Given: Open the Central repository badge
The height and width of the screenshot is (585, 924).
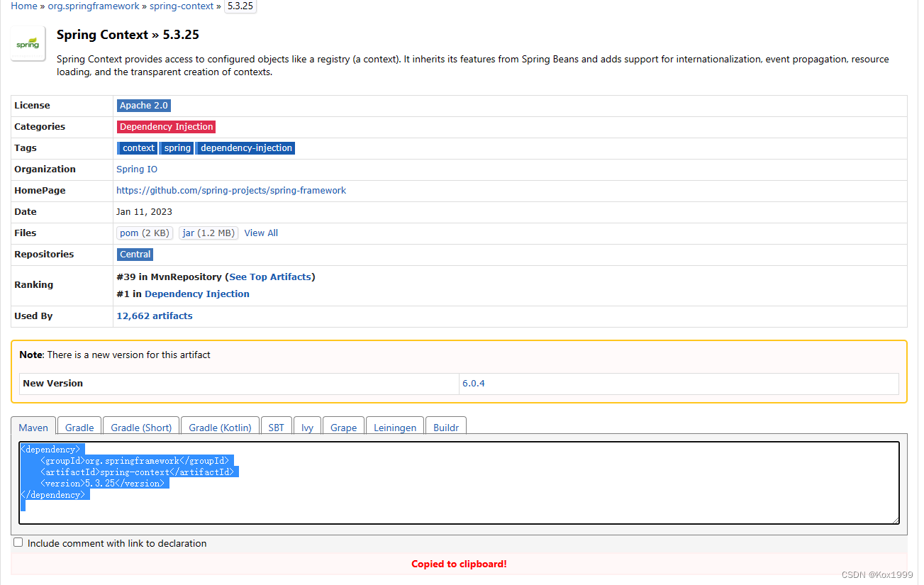Looking at the screenshot, I should point(135,255).
